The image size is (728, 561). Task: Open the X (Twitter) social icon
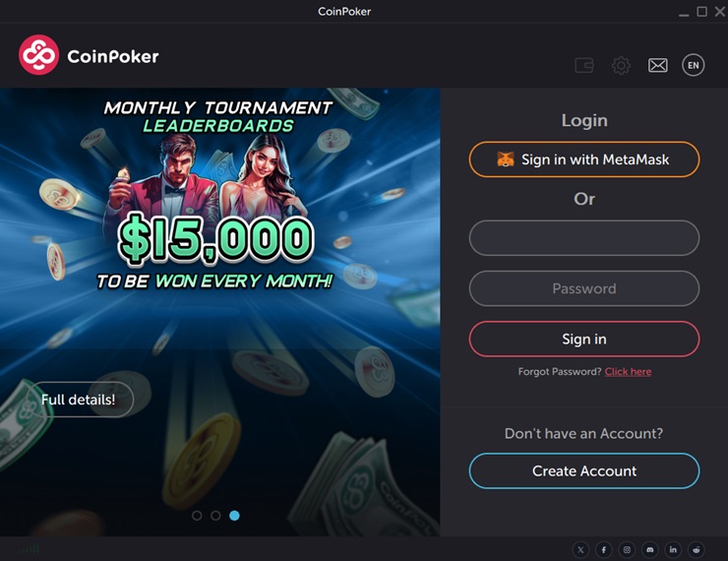click(580, 550)
